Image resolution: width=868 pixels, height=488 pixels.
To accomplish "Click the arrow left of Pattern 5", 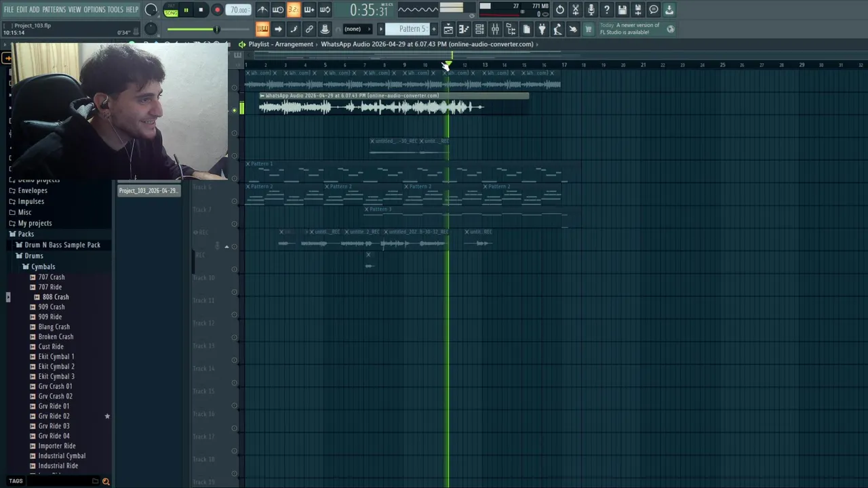I will pos(380,29).
